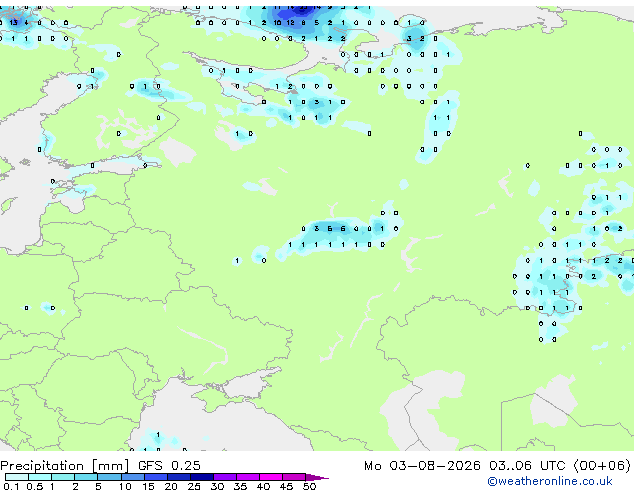Click the '(00+06)' forecast offset text
This screenshot has height=490, width=634.
pos(602,466)
